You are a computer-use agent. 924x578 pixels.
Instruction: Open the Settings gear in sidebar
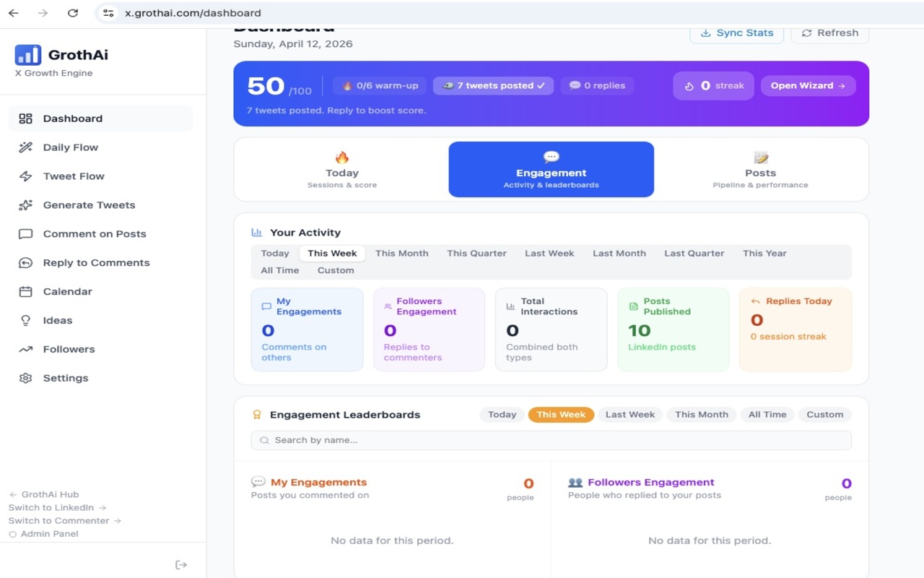click(26, 379)
